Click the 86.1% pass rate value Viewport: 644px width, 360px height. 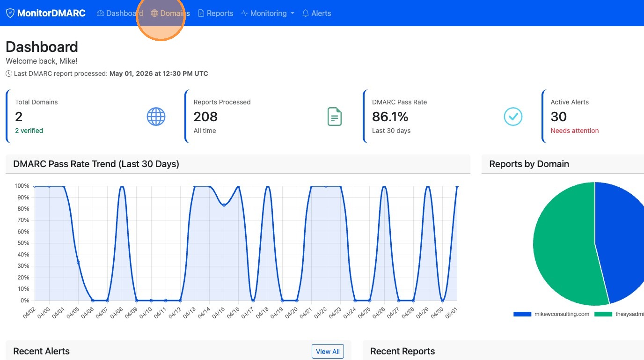[x=390, y=117]
